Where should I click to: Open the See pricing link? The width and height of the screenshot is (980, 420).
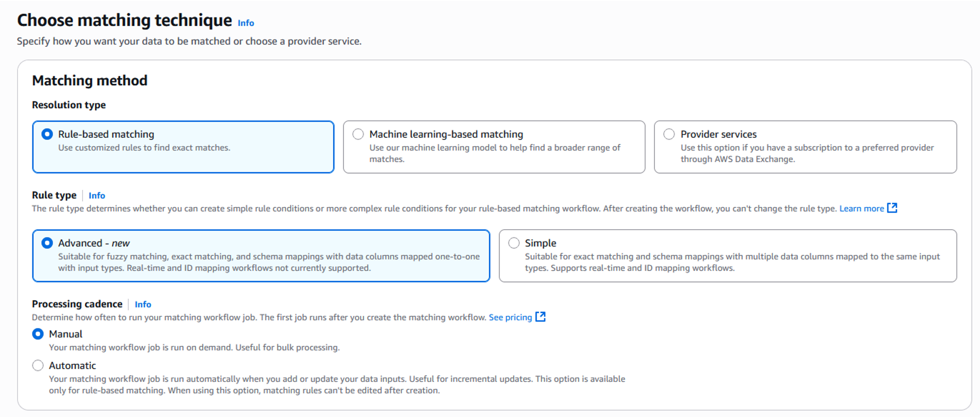pyautogui.click(x=510, y=318)
